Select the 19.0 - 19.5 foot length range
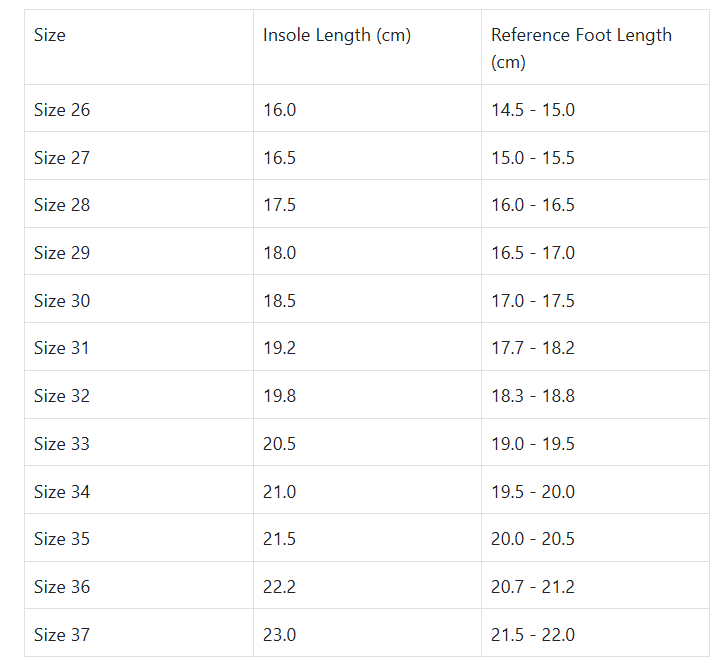Screen dimensions: 724x671 coord(533,444)
